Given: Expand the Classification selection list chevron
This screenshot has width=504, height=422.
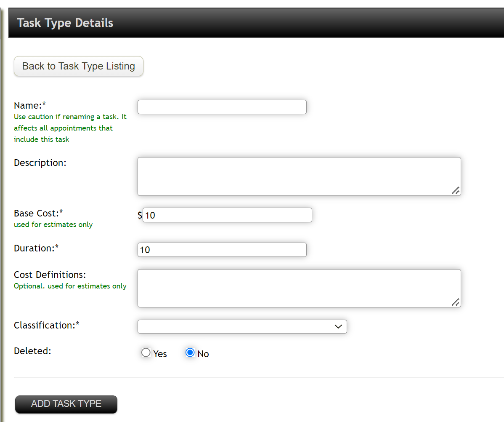Looking at the screenshot, I should tap(339, 326).
